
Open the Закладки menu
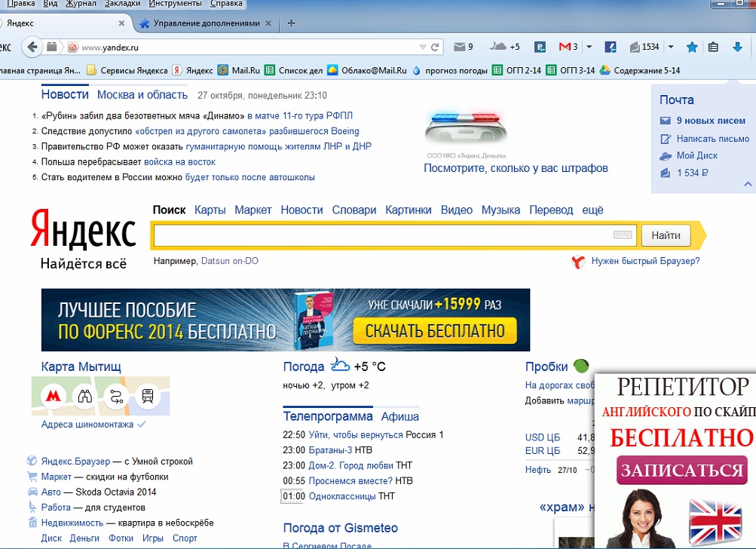click(121, 3)
